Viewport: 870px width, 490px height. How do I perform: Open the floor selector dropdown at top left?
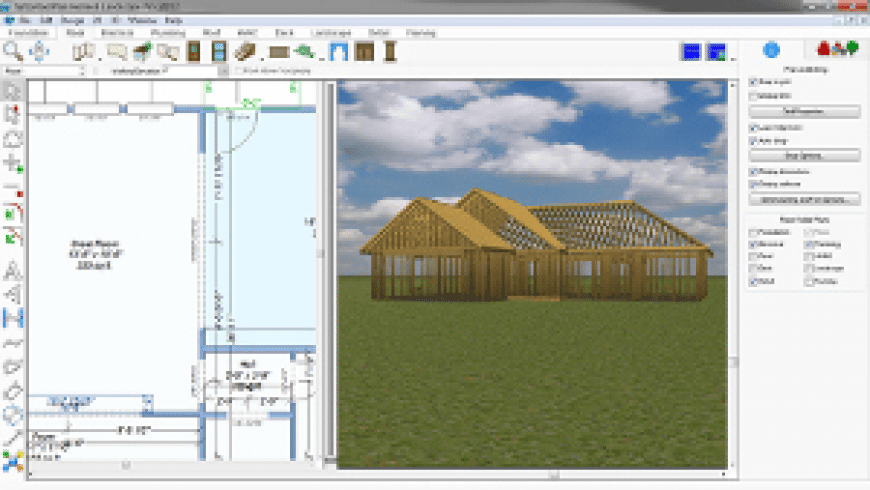tap(45, 72)
